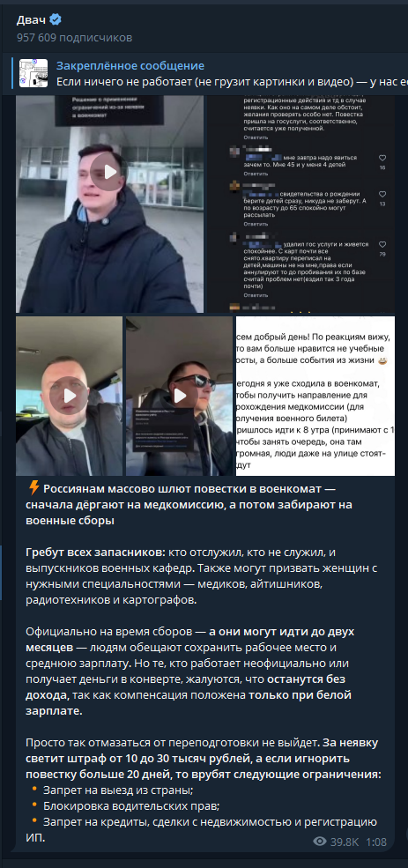Play the video of man wearing sunglasses
Screen dimensions: 408x868
pos(180,396)
